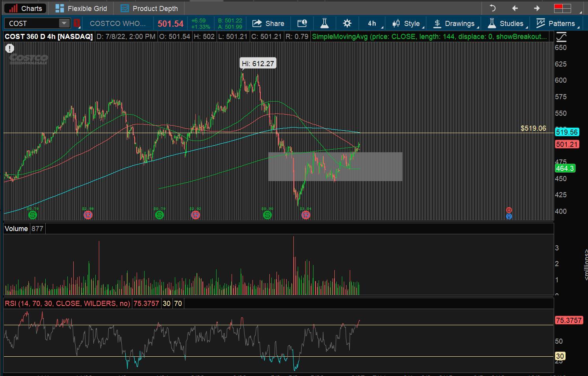The height and width of the screenshot is (376, 588).
Task: Click the Volume study label
Action: [x=16, y=229]
